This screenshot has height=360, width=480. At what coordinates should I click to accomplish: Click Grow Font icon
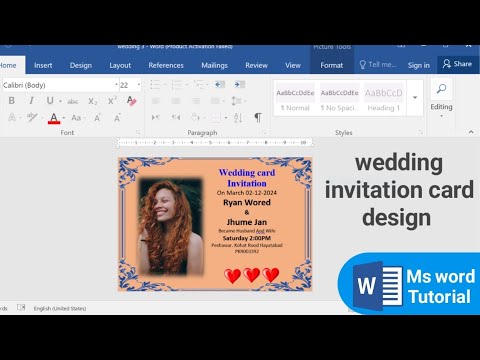pos(97,117)
